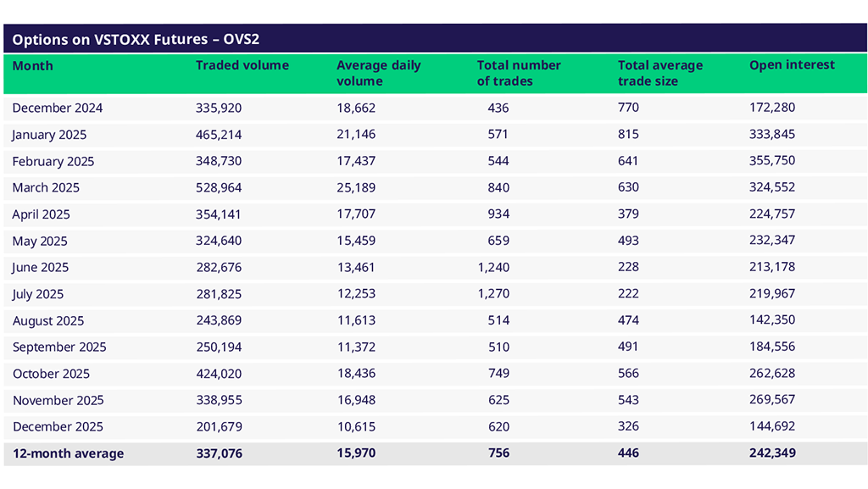Click March 2025 average daily volume 25,189
This screenshot has height=489, width=868.
(356, 187)
